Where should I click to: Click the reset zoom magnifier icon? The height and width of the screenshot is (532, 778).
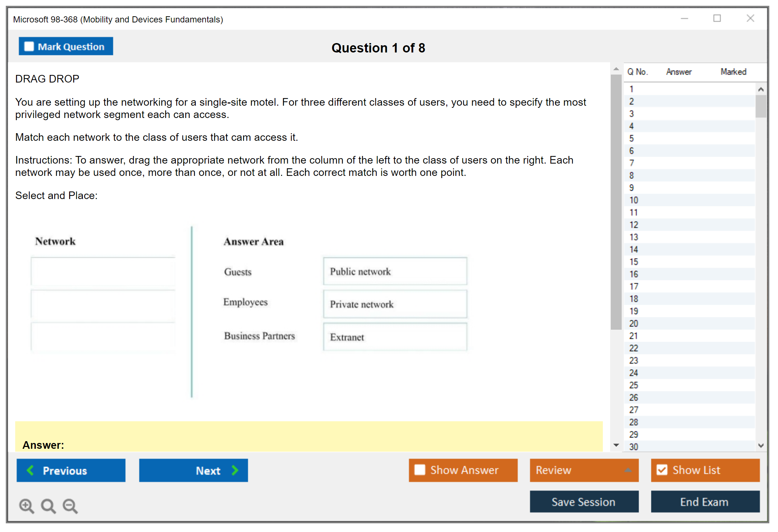click(x=48, y=506)
